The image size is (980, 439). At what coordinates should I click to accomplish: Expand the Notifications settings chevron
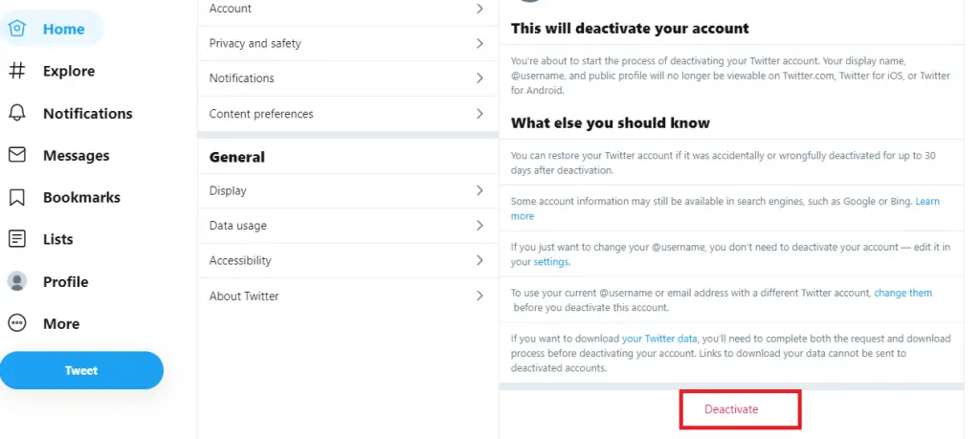click(x=479, y=78)
